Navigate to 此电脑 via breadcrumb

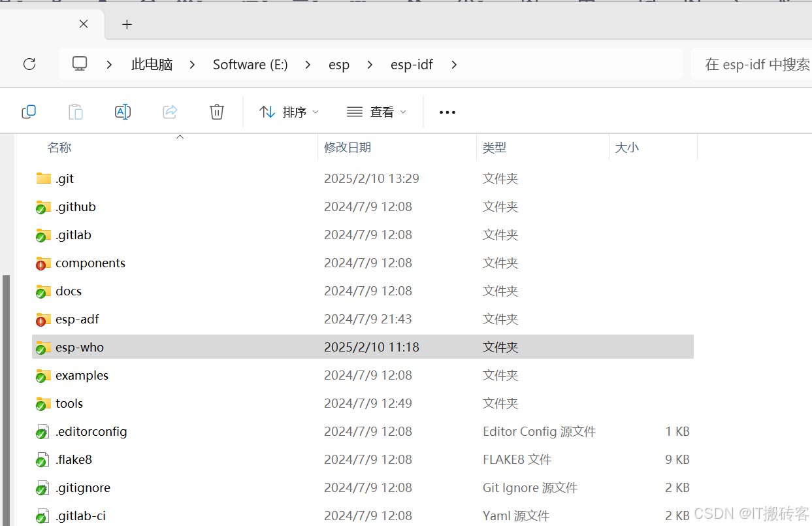click(x=152, y=64)
